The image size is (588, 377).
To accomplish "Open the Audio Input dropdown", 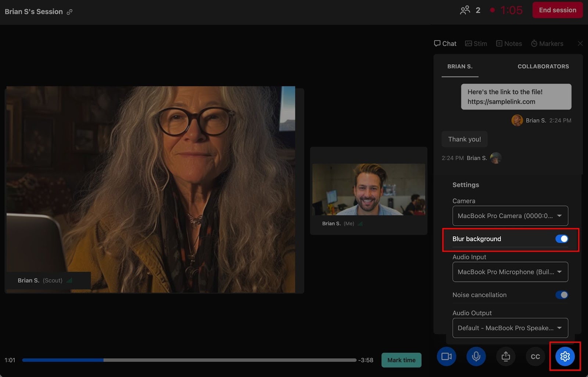I will (x=510, y=272).
